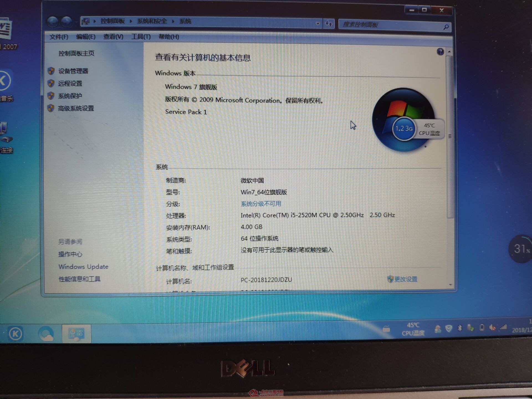
Task: Open Action Center (操作中心) link
Action: [x=70, y=254]
